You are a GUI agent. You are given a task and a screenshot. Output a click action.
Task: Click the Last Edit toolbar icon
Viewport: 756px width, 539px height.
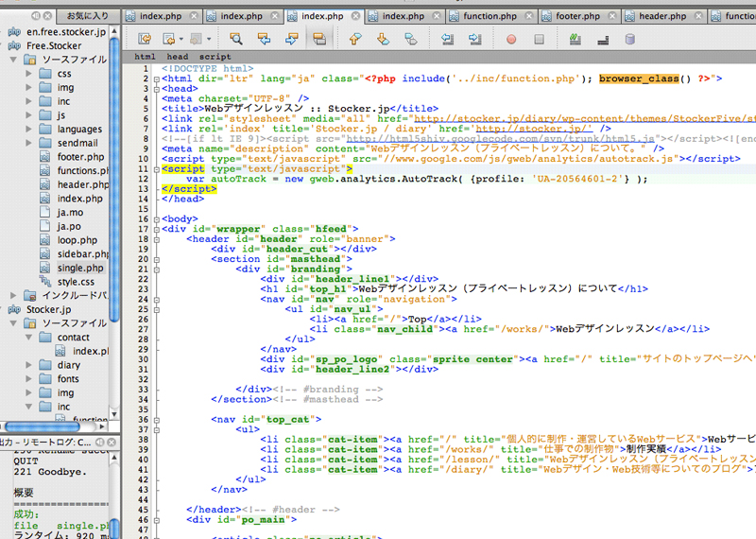(145, 39)
